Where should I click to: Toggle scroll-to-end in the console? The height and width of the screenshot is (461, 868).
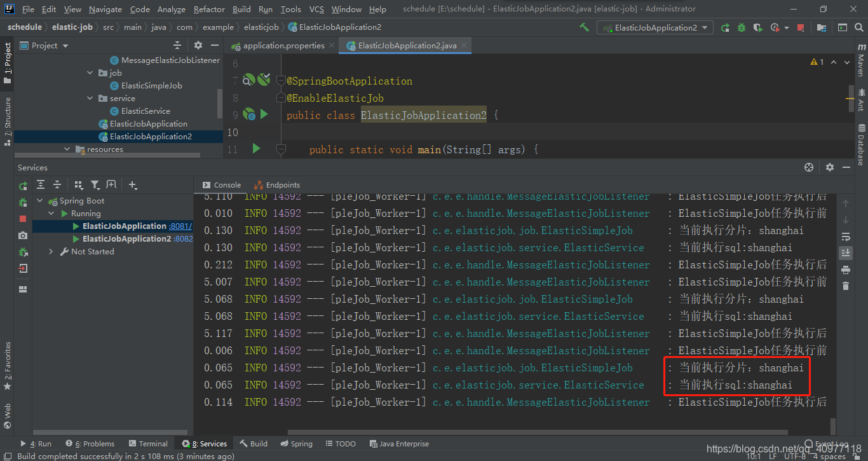[x=845, y=253]
